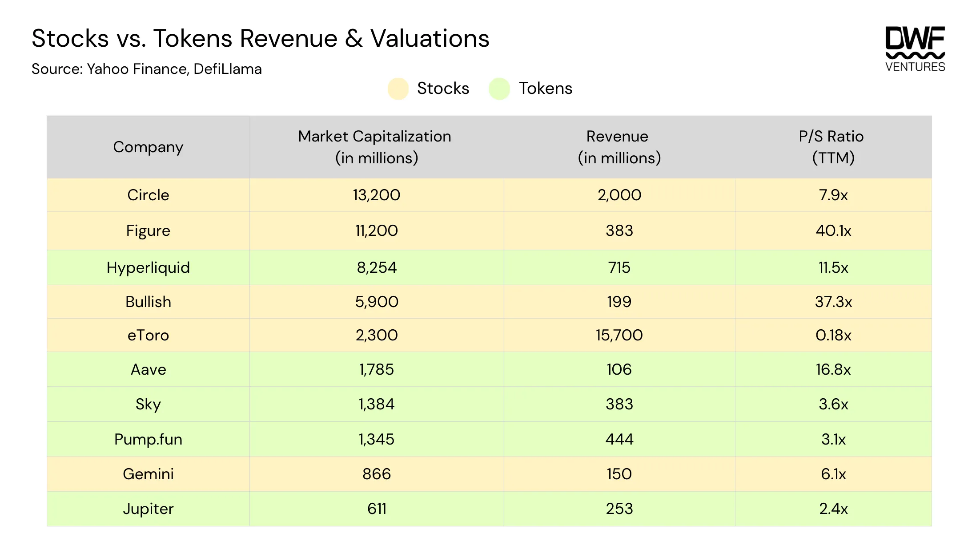Viewport: 980px width, 550px height.
Task: Click the DWF Ventures logo
Action: click(915, 49)
